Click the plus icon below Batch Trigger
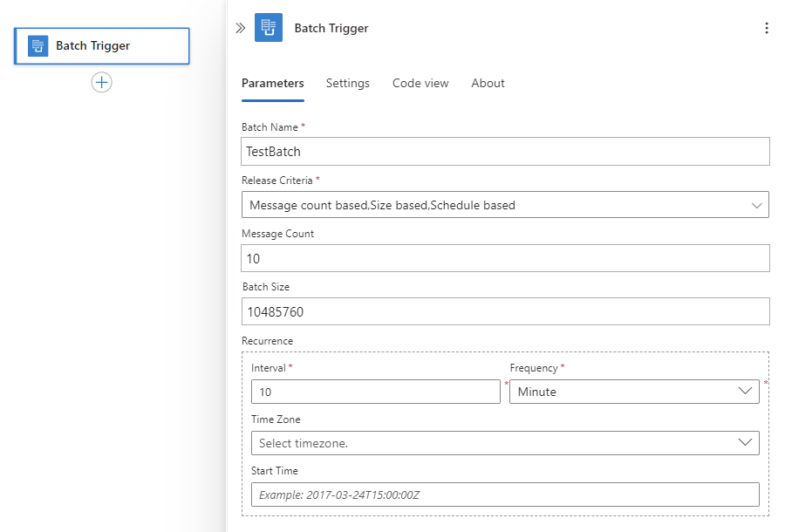The width and height of the screenshot is (785, 532). coord(101,82)
